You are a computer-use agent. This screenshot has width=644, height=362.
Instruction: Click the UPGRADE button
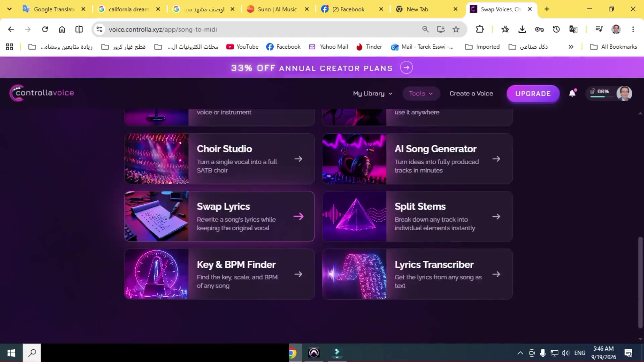[533, 94]
